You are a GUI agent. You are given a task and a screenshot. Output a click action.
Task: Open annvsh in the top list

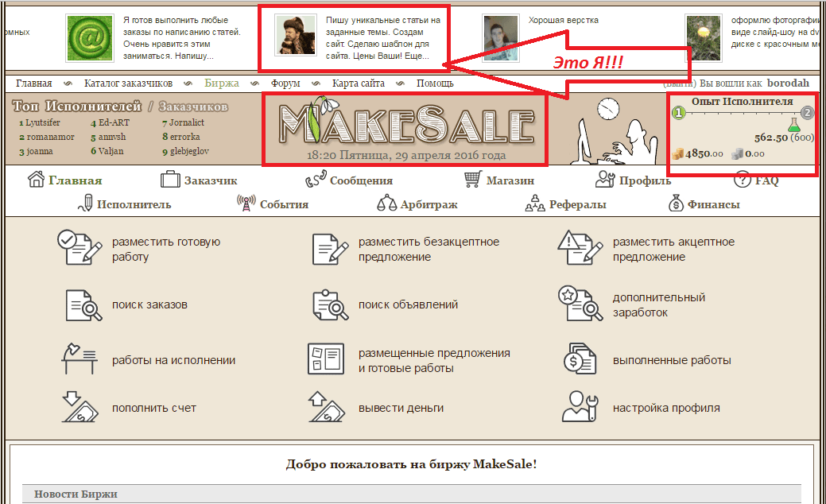click(x=111, y=137)
